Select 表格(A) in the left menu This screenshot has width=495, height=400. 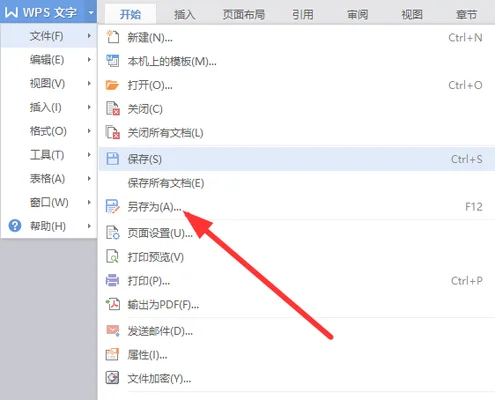pyautogui.click(x=49, y=178)
